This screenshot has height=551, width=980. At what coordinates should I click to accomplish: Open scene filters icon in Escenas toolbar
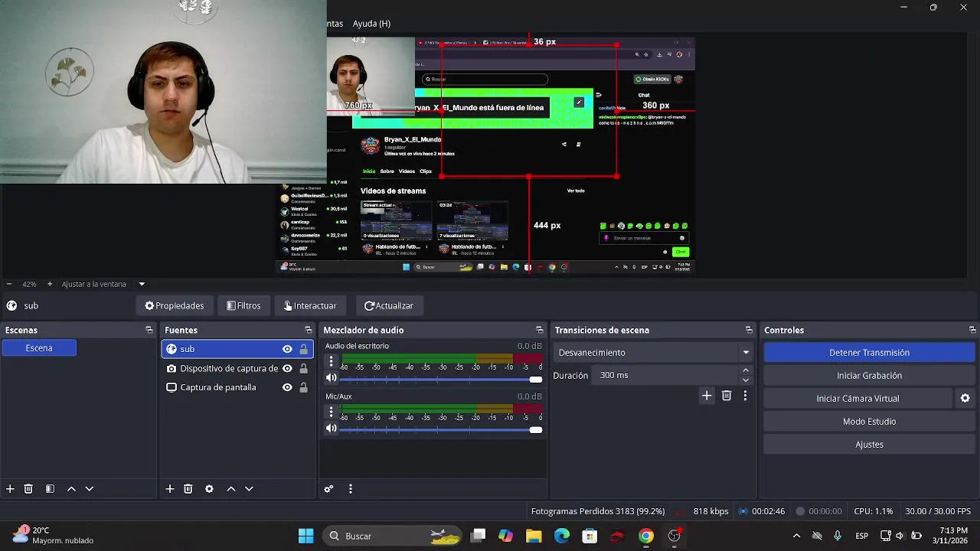coord(50,489)
